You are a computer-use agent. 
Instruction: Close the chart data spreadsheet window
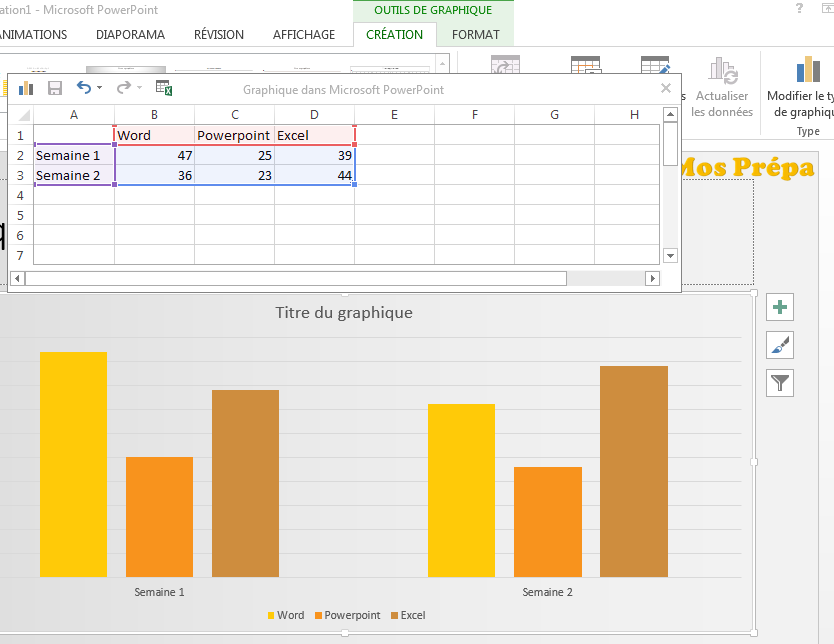665,88
